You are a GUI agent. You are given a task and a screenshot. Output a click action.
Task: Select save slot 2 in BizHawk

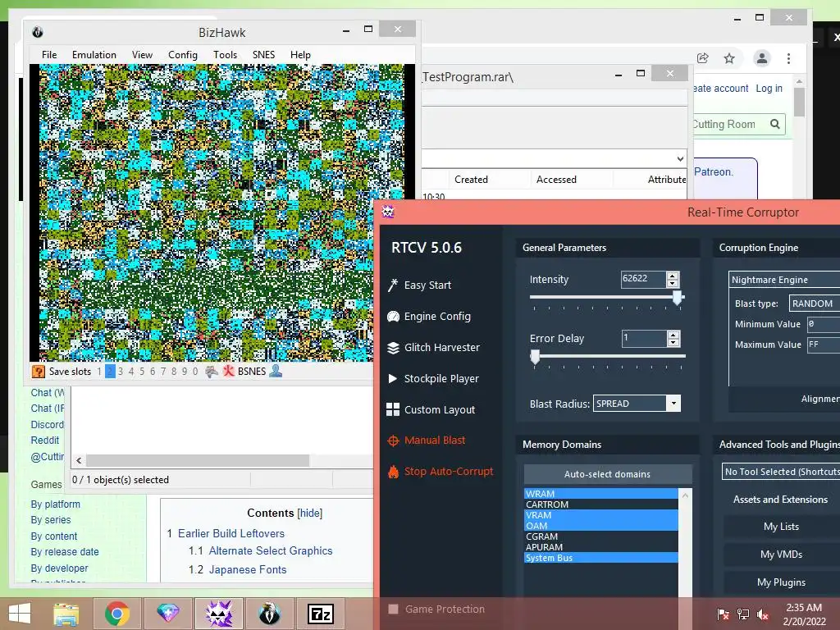[110, 372]
